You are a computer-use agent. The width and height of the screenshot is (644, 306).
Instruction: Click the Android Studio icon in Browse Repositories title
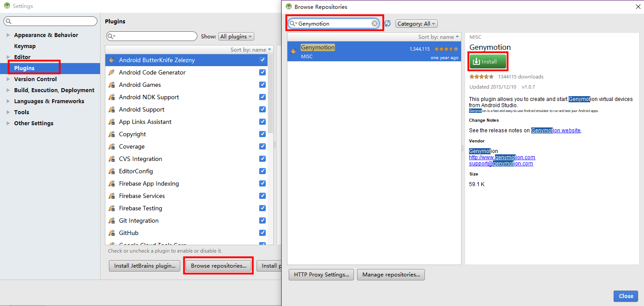coord(289,7)
